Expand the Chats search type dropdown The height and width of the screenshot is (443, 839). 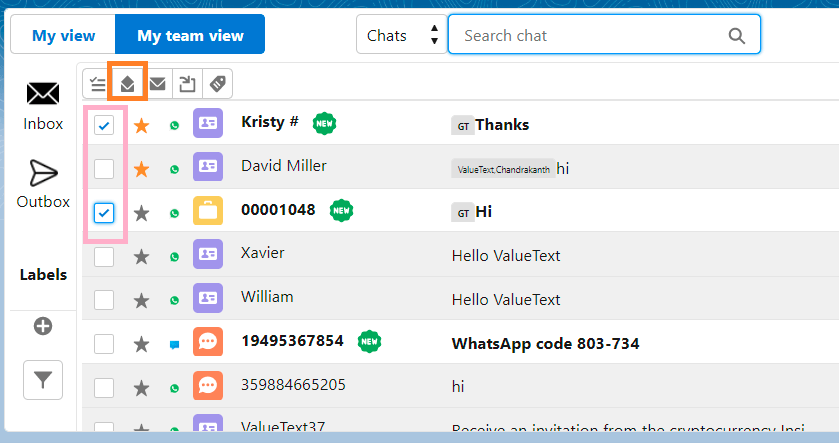pos(401,35)
